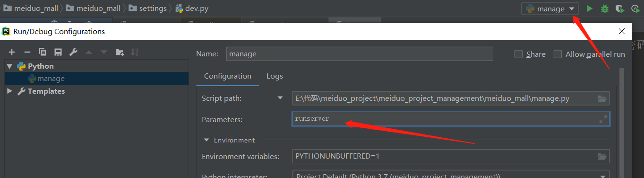The height and width of the screenshot is (178, 644).
Task: Open the settings folder breadcrumb
Action: pyautogui.click(x=147, y=9)
